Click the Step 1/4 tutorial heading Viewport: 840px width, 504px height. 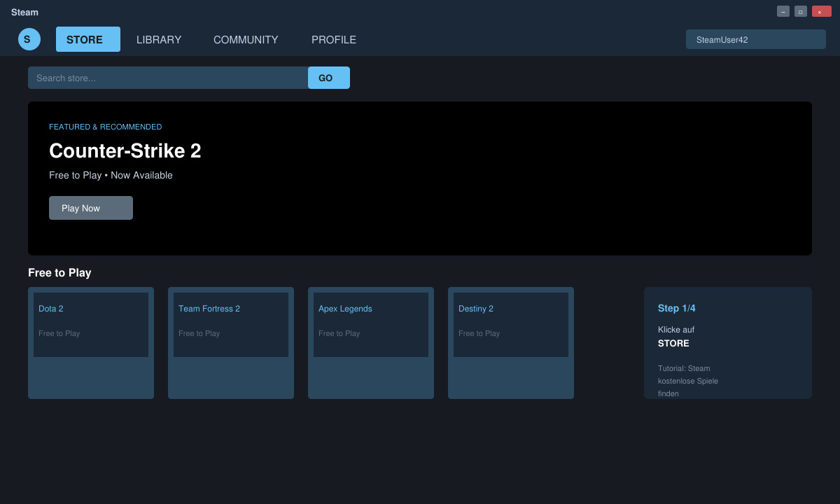tap(677, 308)
